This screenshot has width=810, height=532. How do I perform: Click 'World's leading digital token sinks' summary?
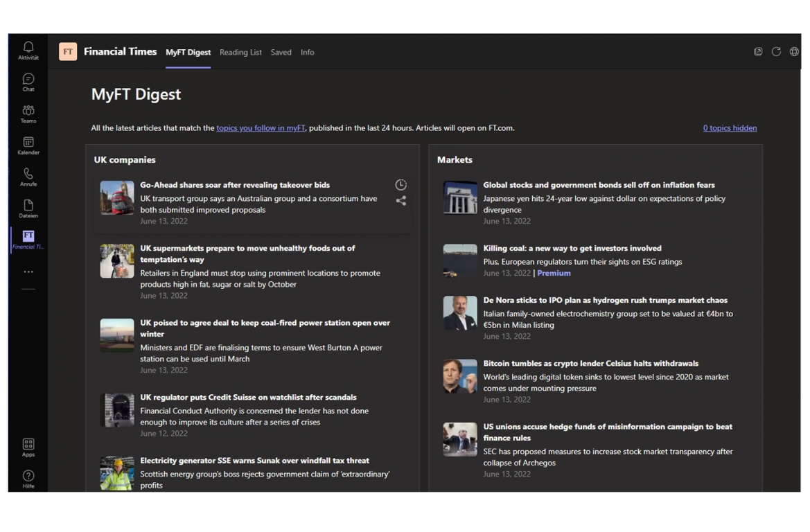point(606,383)
